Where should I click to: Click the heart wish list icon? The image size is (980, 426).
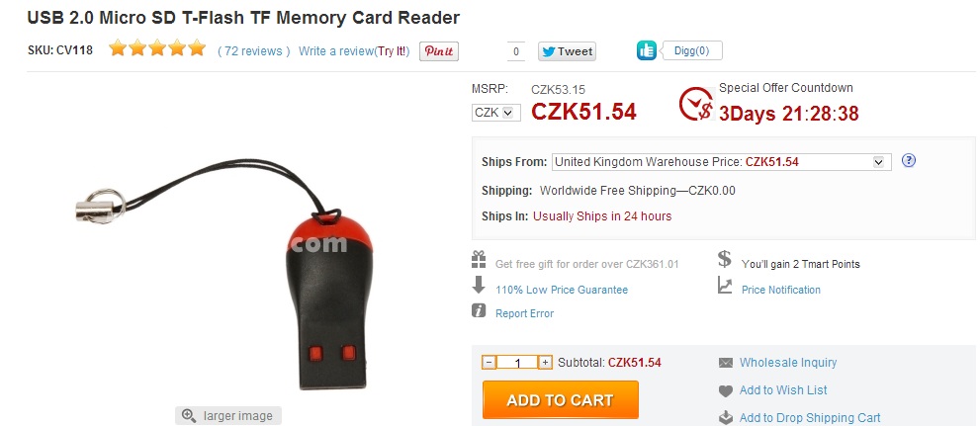725,391
